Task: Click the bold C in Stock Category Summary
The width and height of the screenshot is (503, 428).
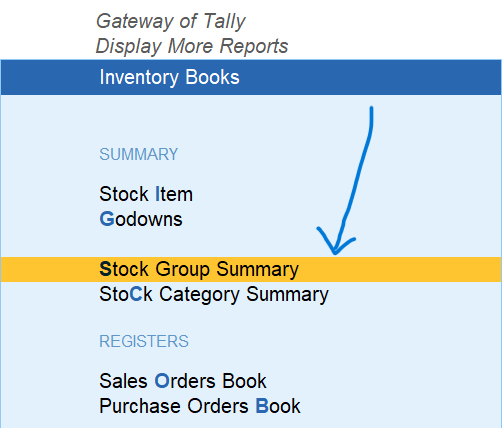Action: [x=136, y=294]
